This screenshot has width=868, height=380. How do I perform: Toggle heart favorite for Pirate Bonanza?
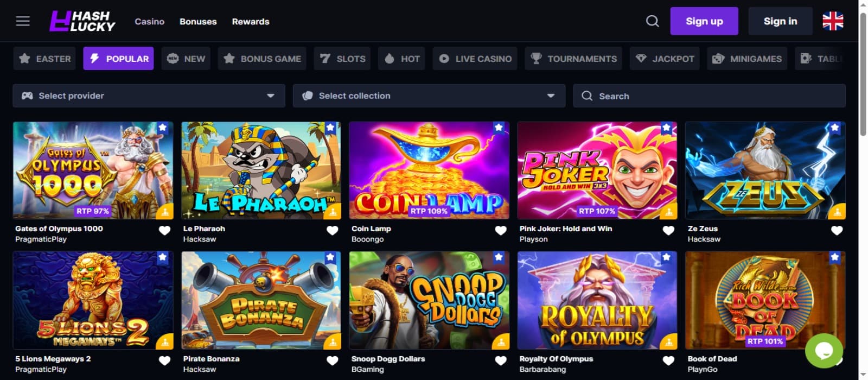click(333, 361)
